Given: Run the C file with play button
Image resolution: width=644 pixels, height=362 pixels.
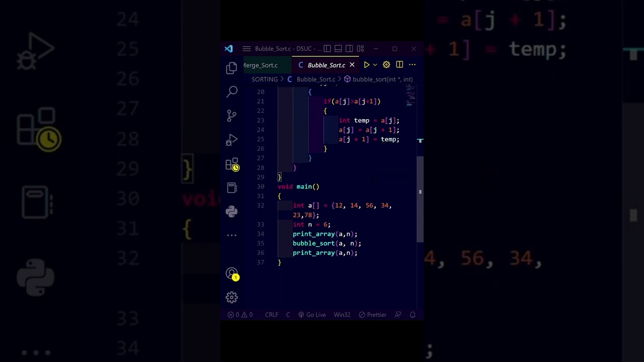Looking at the screenshot, I should pos(367,65).
